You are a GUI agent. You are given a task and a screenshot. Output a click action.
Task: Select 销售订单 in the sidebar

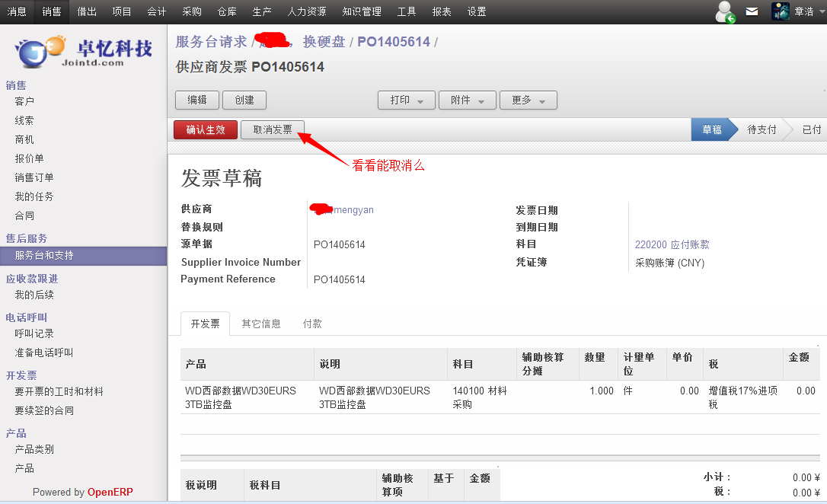click(x=34, y=177)
